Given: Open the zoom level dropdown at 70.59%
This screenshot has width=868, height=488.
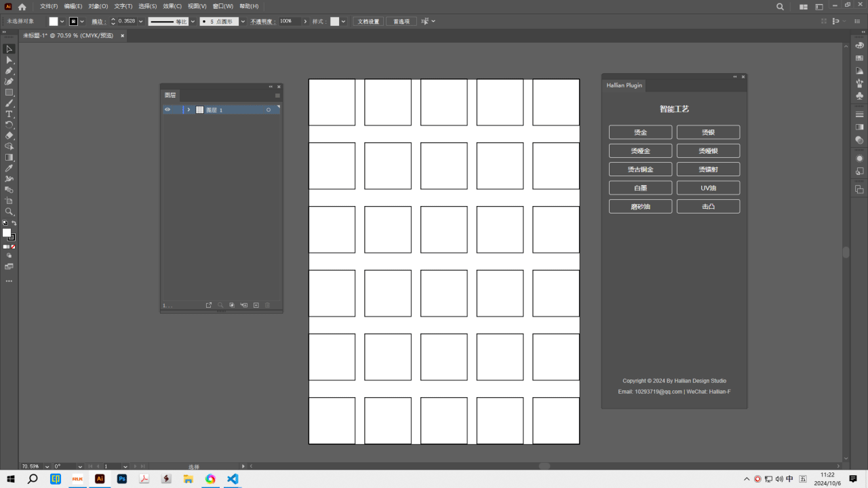Looking at the screenshot, I should [47, 466].
